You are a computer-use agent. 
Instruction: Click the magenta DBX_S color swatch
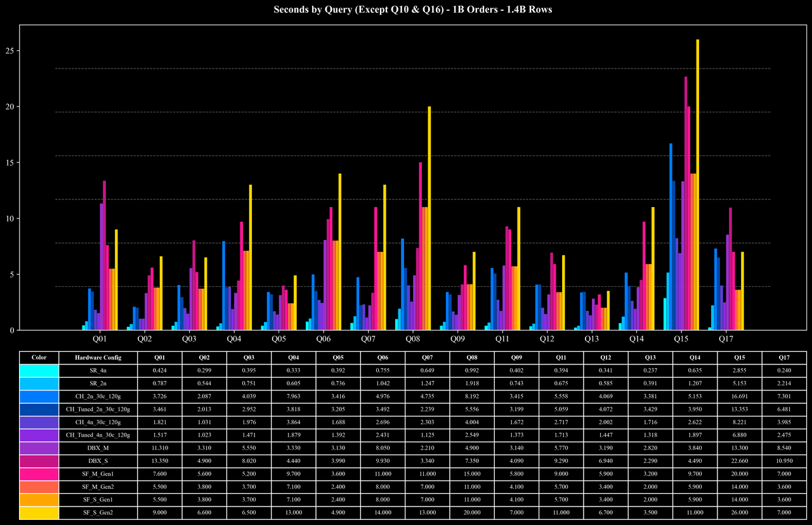pyautogui.click(x=39, y=461)
